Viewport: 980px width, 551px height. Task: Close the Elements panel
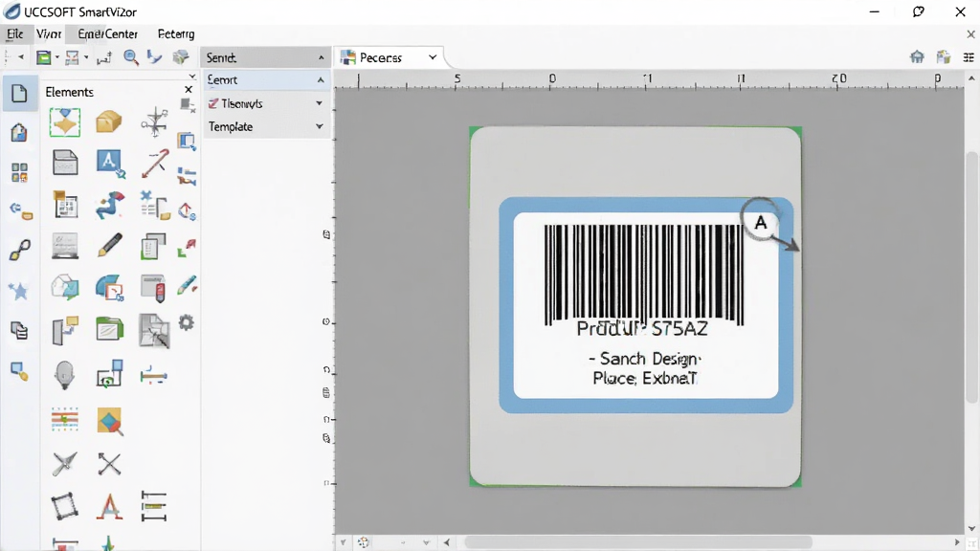(x=189, y=90)
